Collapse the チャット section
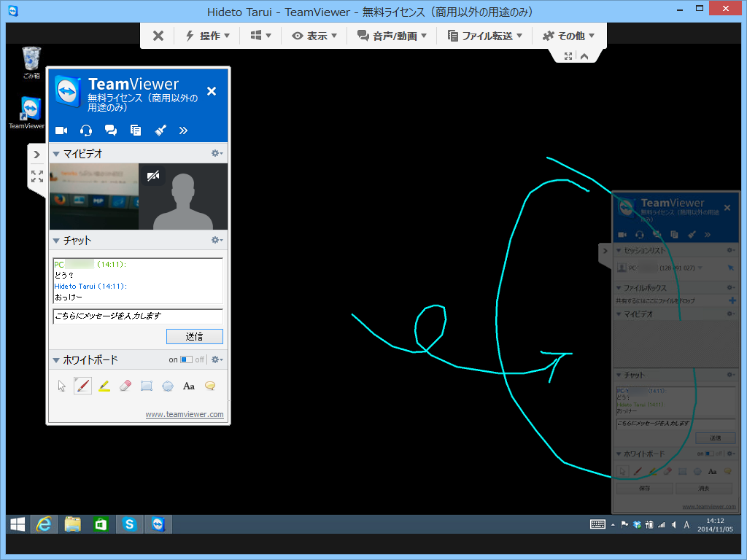 coord(56,241)
